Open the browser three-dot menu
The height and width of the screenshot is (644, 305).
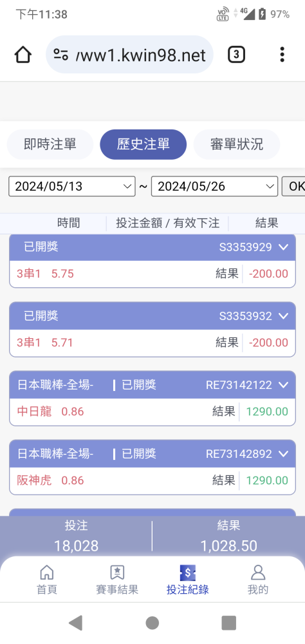(x=282, y=55)
